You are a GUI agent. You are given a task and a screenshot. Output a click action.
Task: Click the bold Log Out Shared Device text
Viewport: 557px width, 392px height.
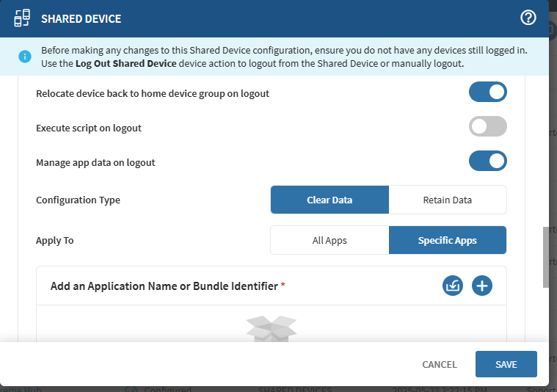click(125, 63)
